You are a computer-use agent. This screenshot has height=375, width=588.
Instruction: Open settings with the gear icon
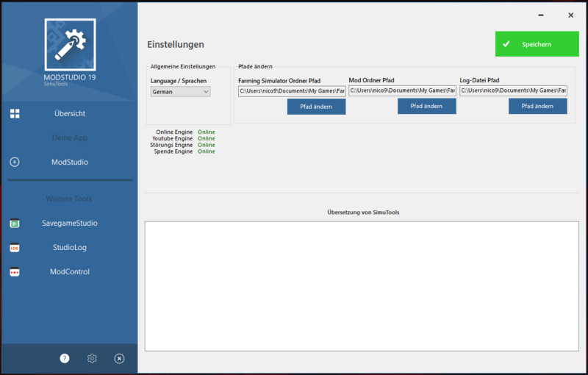click(x=92, y=358)
